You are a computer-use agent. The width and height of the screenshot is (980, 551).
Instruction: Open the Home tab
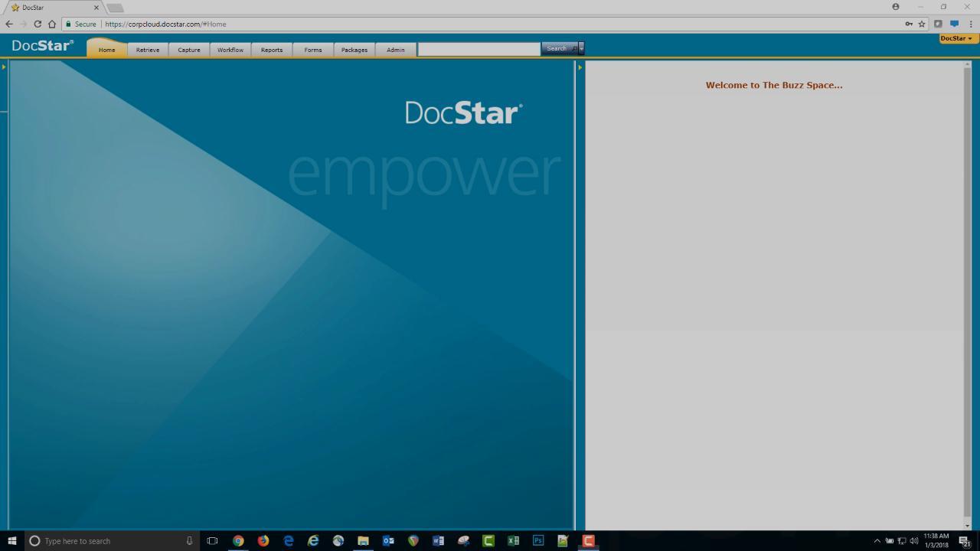pyautogui.click(x=106, y=50)
